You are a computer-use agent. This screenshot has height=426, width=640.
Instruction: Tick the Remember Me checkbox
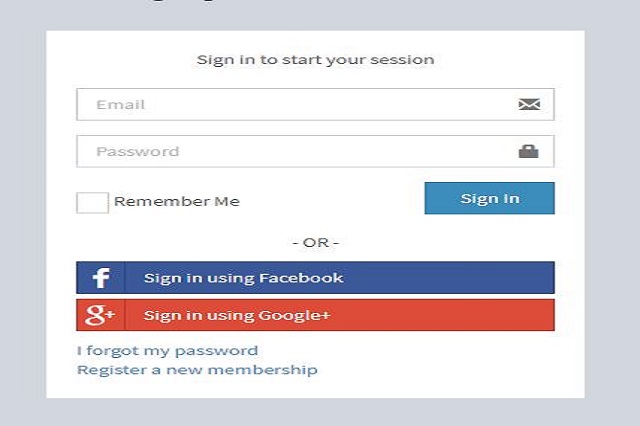tap(92, 202)
